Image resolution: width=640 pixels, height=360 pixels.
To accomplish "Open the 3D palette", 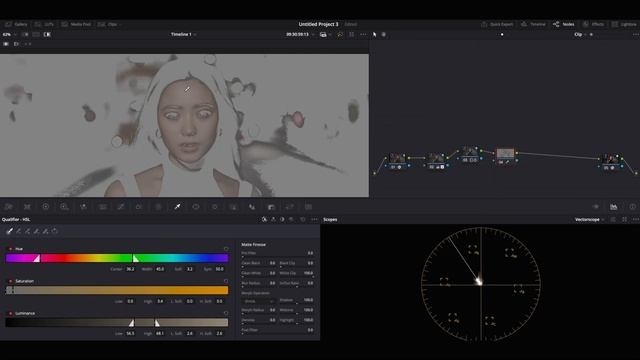I will click(309, 207).
